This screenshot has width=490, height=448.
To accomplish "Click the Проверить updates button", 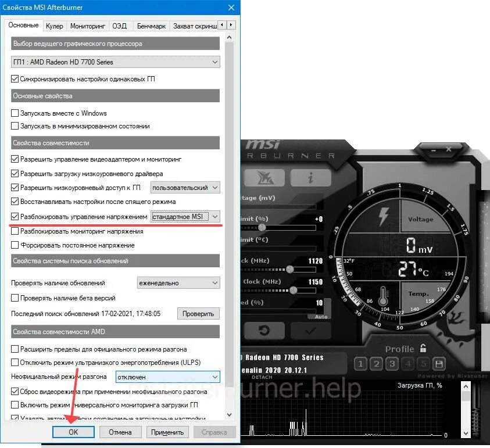I will [198, 314].
